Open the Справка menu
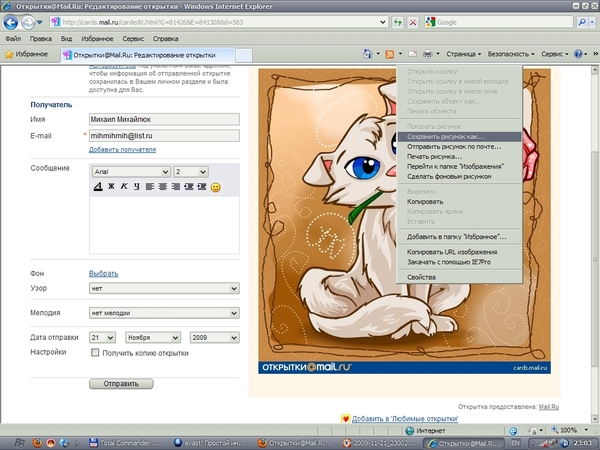This screenshot has height=450, width=600. tap(165, 39)
